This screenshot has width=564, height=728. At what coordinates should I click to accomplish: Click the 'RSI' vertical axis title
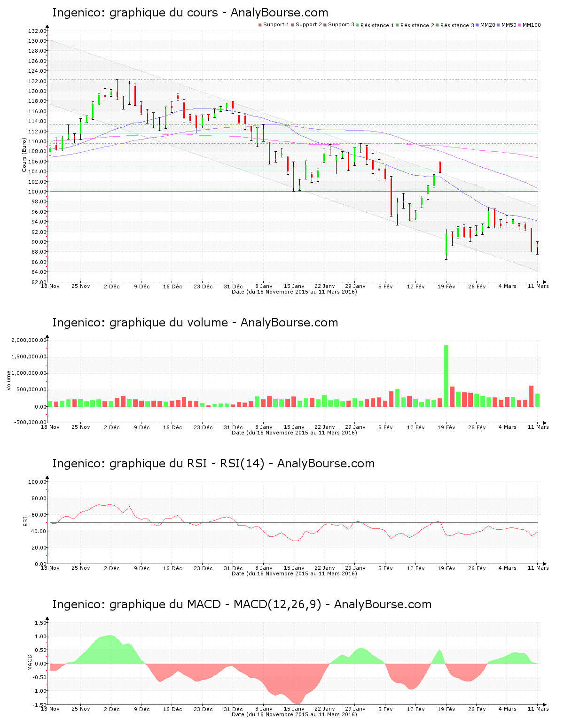pos(25,521)
